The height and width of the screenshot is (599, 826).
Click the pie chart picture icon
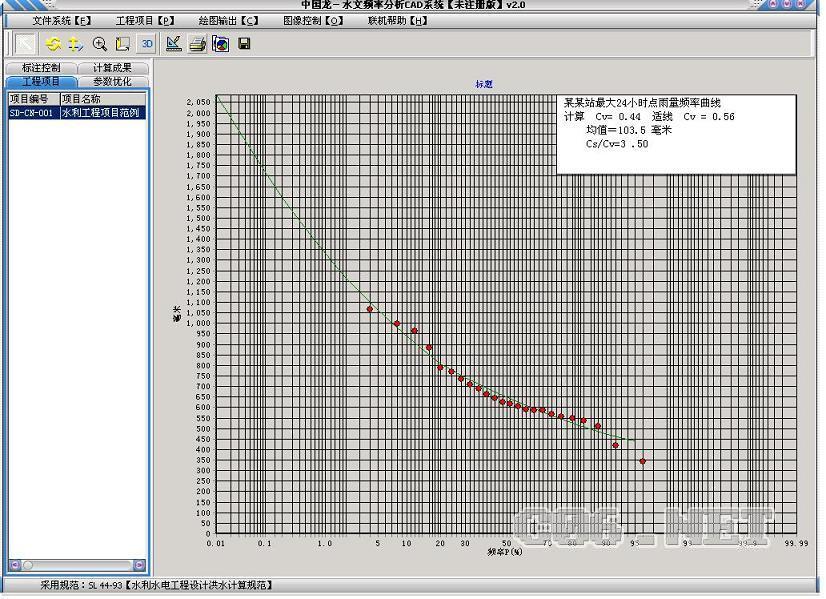point(221,44)
